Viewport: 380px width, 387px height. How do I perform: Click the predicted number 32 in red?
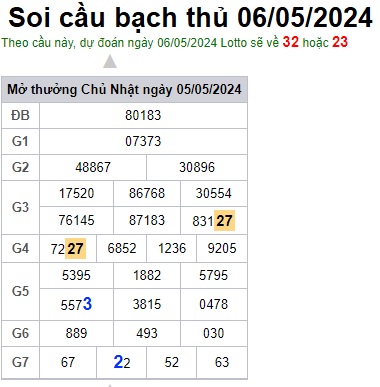coord(291,42)
